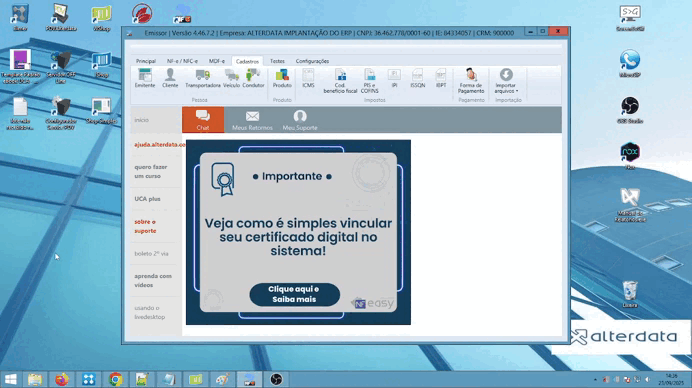This screenshot has height=388, width=692.
Task: Switch to the NF-e / NFC-e tab
Action: point(182,61)
